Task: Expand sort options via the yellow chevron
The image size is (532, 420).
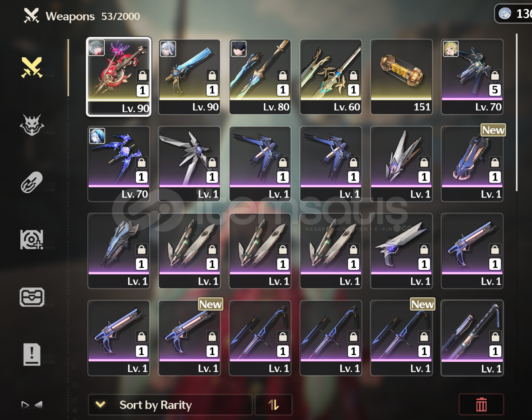Action: pyautogui.click(x=101, y=405)
